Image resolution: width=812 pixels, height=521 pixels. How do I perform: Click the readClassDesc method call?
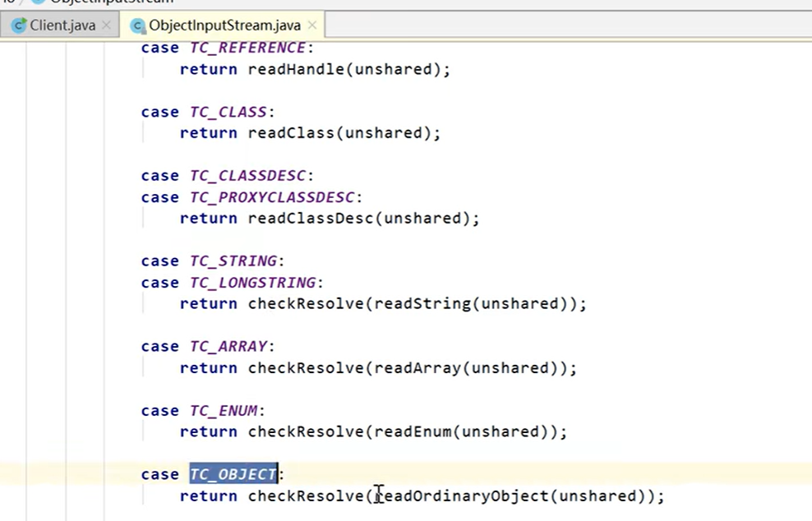(311, 219)
